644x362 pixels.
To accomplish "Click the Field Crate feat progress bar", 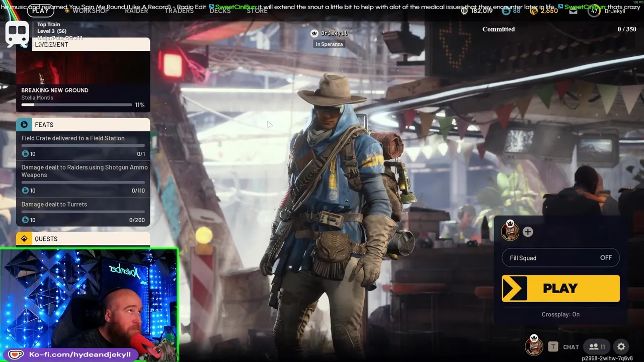I will tap(83, 146).
